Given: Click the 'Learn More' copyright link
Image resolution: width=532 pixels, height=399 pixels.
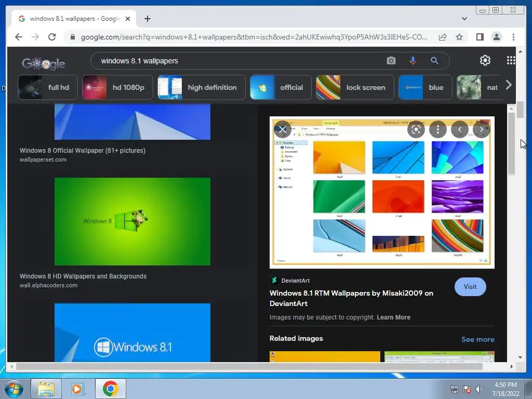Looking at the screenshot, I should pyautogui.click(x=393, y=317).
